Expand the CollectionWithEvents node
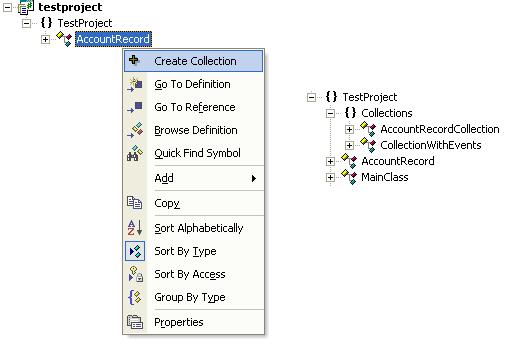 click(x=349, y=145)
